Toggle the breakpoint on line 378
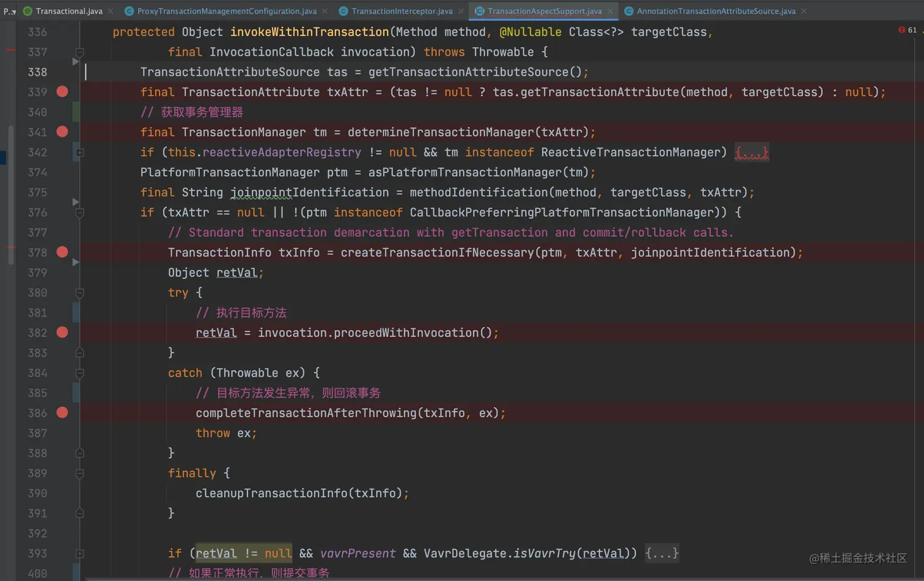Image resolution: width=924 pixels, height=581 pixels. tap(62, 252)
